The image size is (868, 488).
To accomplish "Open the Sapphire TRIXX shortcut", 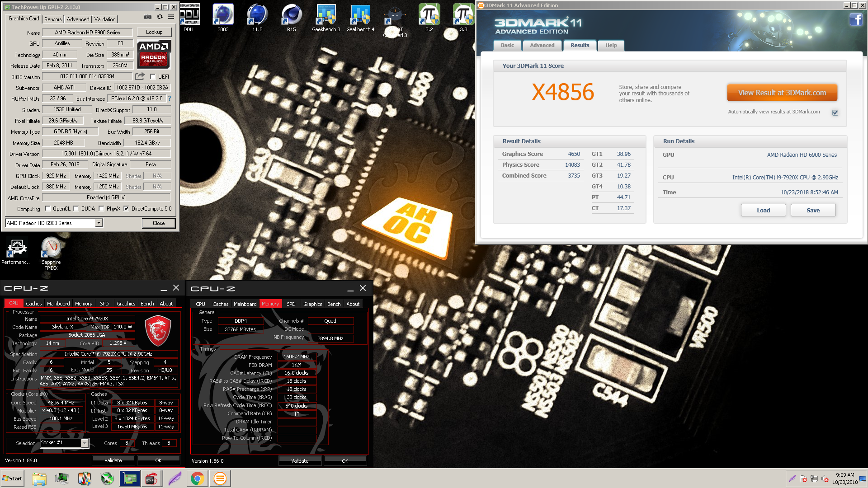I will click(51, 254).
